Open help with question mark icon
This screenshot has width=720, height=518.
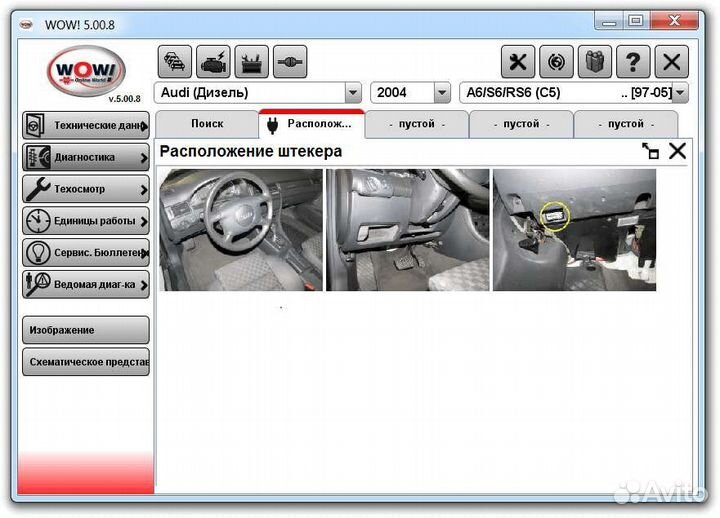pos(633,62)
